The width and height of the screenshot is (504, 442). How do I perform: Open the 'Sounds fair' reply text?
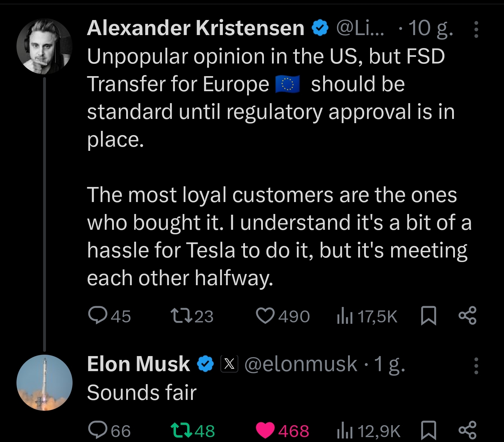tap(142, 392)
